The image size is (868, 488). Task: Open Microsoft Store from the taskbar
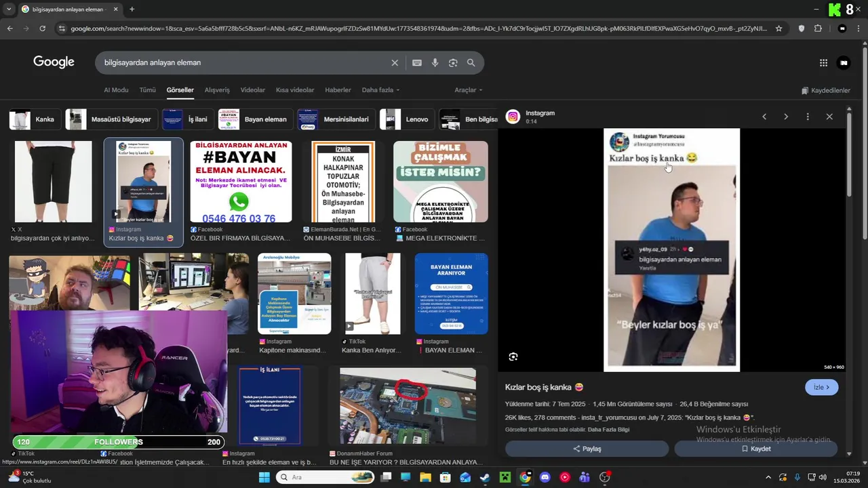(x=446, y=477)
